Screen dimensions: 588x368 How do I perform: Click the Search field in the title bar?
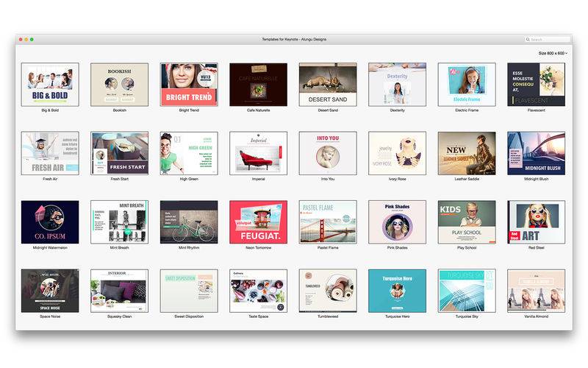pyautogui.click(x=547, y=40)
